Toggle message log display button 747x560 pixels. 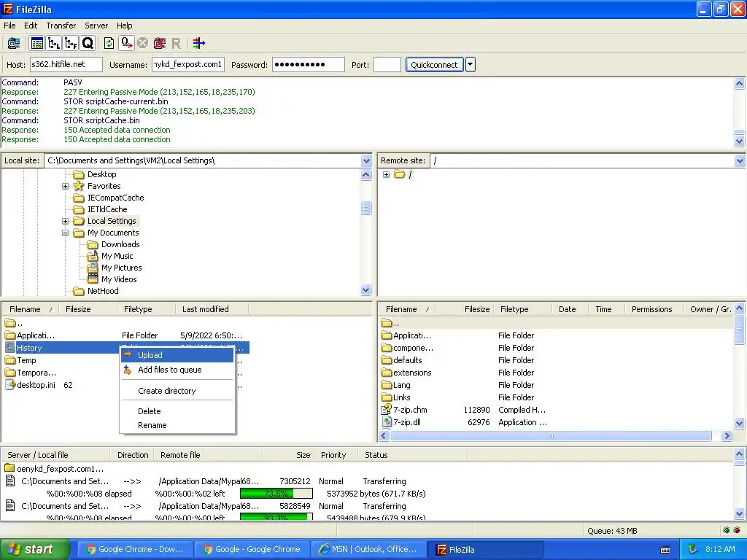[36, 43]
